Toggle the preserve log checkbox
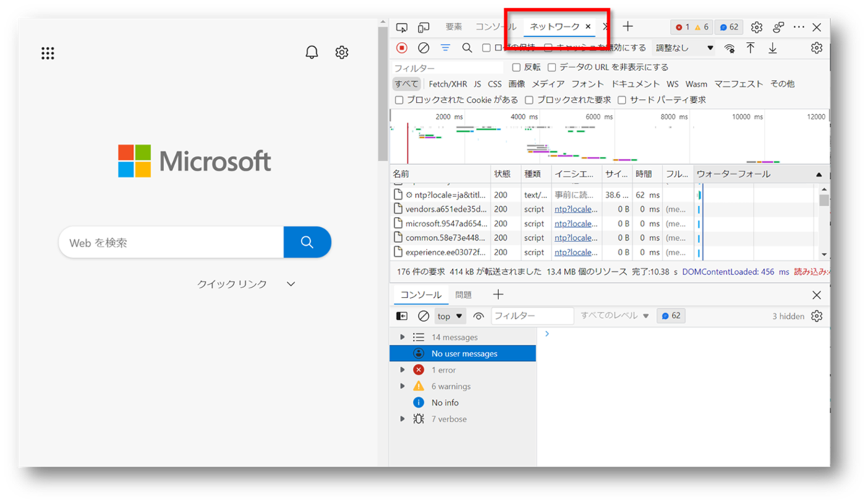 point(487,48)
